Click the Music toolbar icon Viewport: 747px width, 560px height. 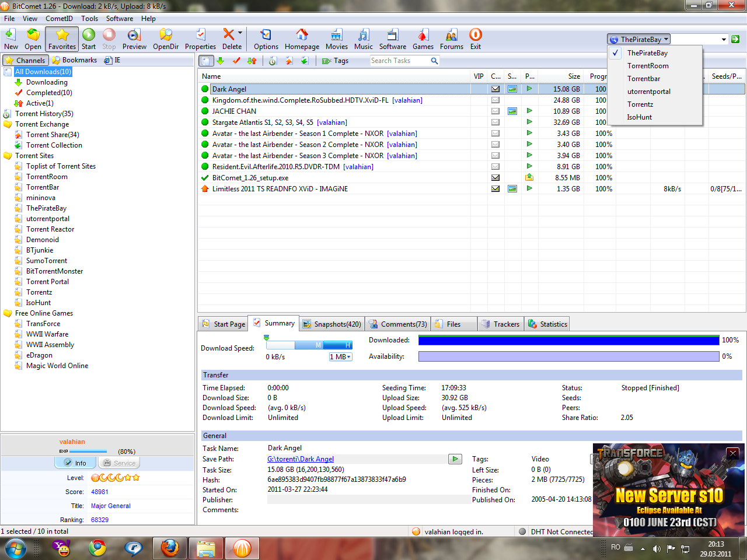point(363,39)
